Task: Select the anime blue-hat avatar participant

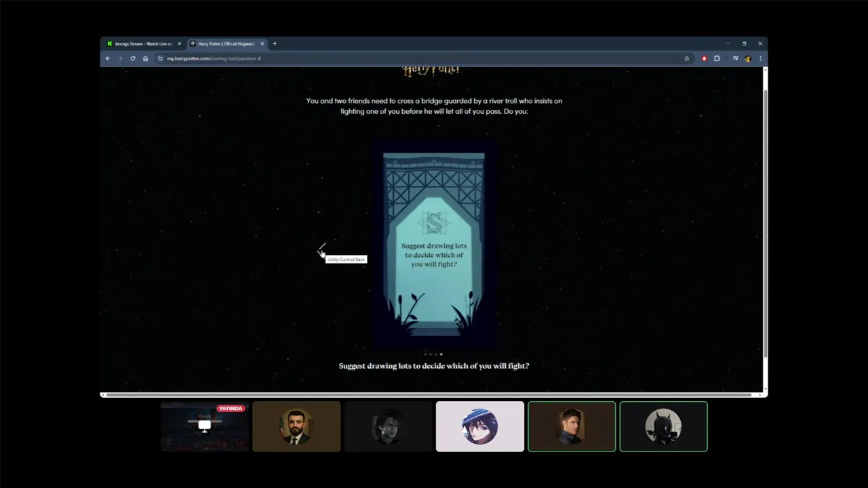Action: [480, 426]
